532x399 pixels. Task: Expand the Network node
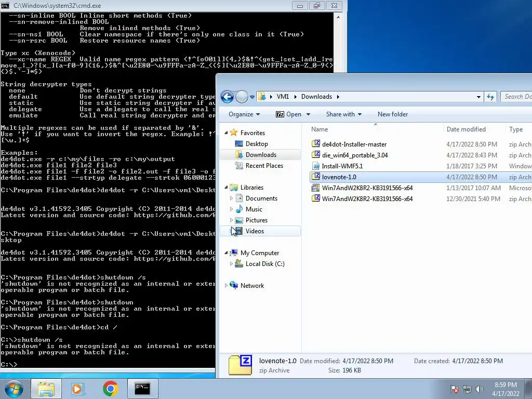[227, 286]
